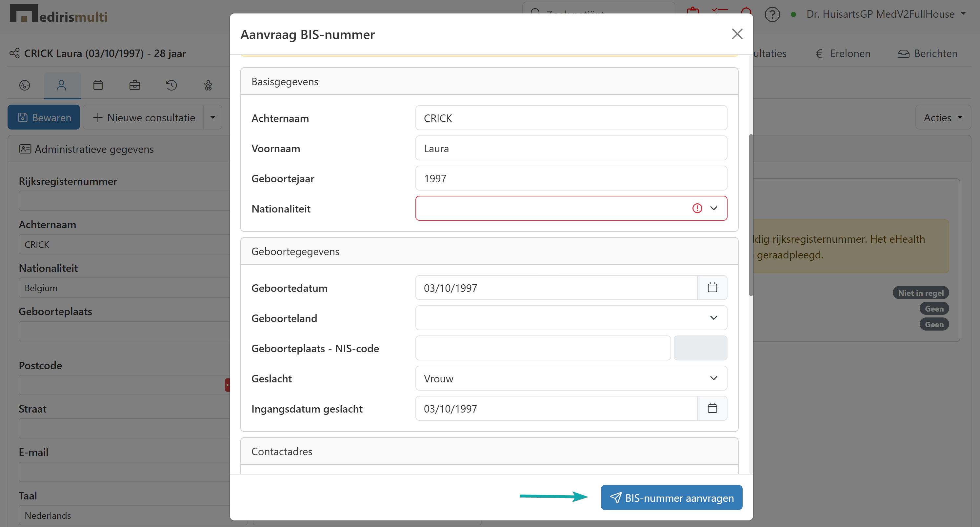Expand the Nieuwe consultatie split arrow
This screenshot has height=527, width=980.
(213, 117)
